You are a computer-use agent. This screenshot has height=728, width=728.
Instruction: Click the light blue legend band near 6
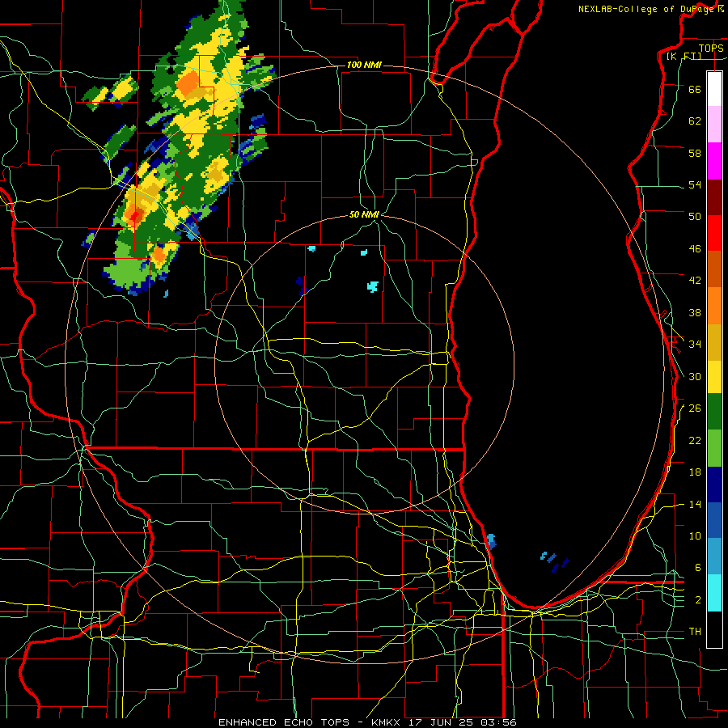click(714, 557)
